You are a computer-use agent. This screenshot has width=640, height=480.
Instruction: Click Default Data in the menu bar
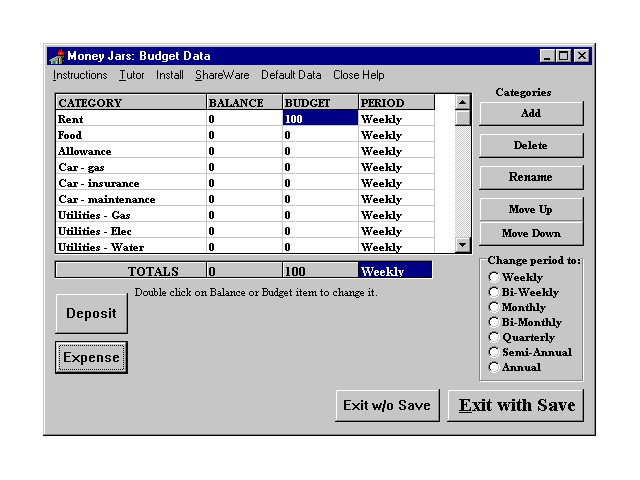pyautogui.click(x=291, y=75)
